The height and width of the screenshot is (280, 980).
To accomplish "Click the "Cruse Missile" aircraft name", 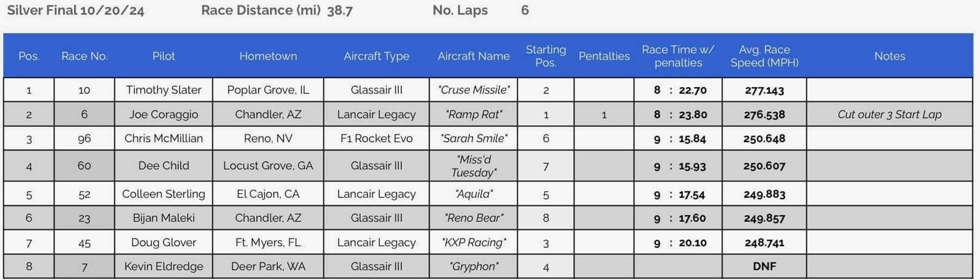I will coord(473,90).
